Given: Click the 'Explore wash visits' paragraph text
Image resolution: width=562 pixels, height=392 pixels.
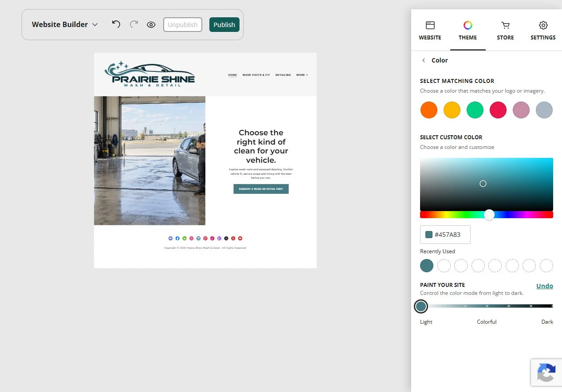Looking at the screenshot, I should point(261,173).
